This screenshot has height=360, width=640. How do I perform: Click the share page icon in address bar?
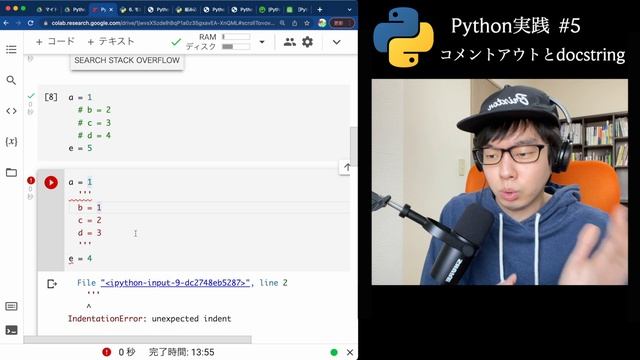pos(295,23)
